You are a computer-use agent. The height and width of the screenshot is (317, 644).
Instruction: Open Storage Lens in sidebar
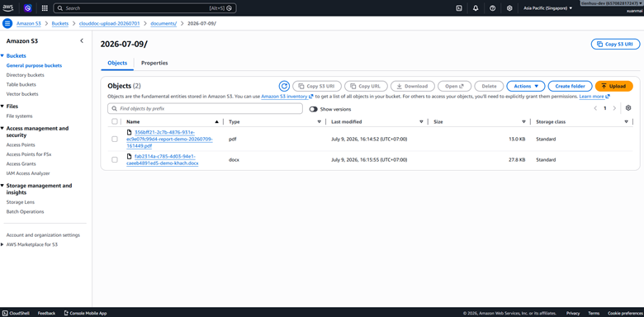[20, 202]
